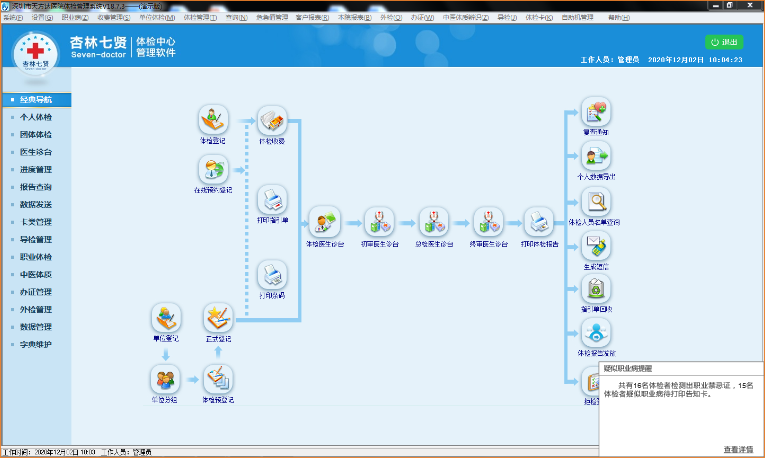
Task: Select 团体体检 in the sidebar
Action: pyautogui.click(x=37, y=135)
